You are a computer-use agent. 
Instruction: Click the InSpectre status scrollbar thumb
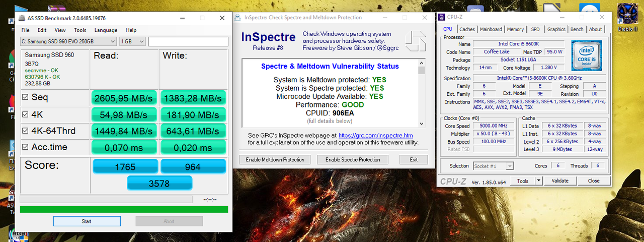(x=422, y=71)
